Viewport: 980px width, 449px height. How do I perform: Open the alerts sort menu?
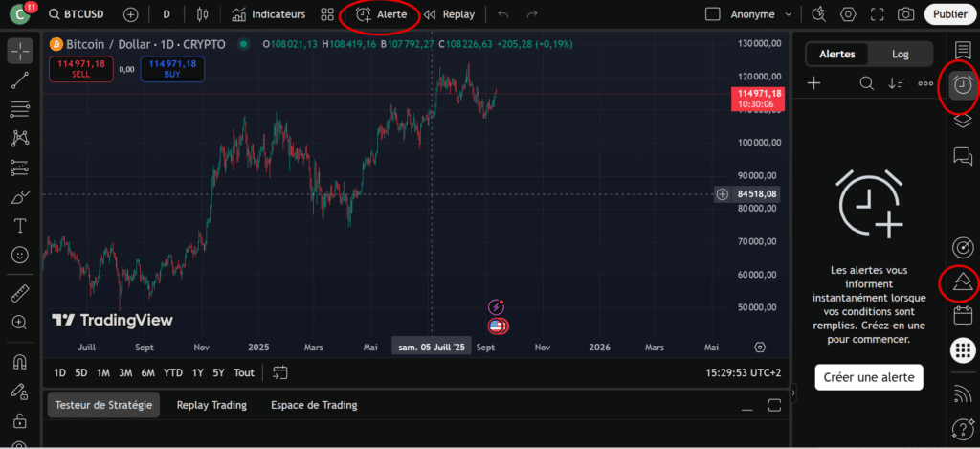[x=896, y=83]
